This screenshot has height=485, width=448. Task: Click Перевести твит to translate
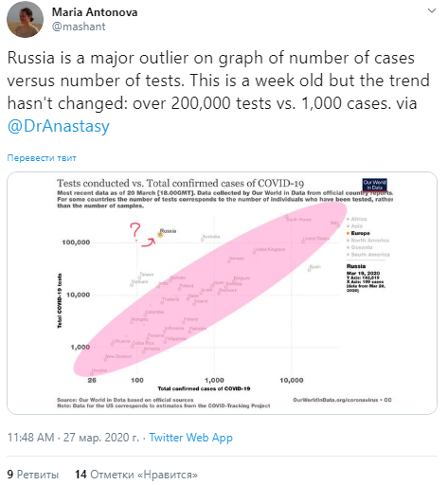[x=42, y=158]
